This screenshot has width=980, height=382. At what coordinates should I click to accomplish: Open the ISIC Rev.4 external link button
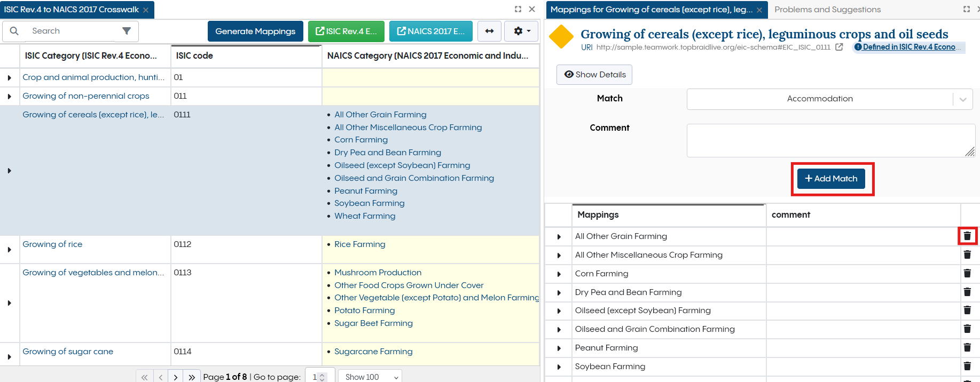pyautogui.click(x=347, y=31)
